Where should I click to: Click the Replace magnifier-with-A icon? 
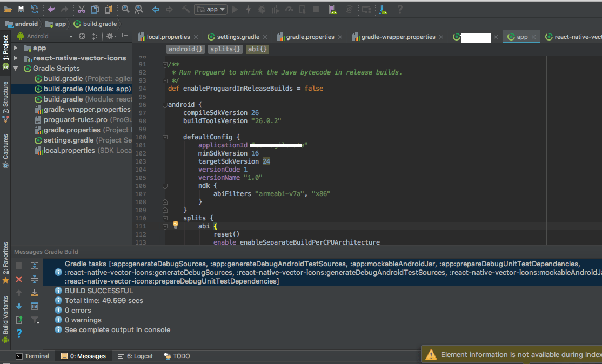tap(138, 9)
